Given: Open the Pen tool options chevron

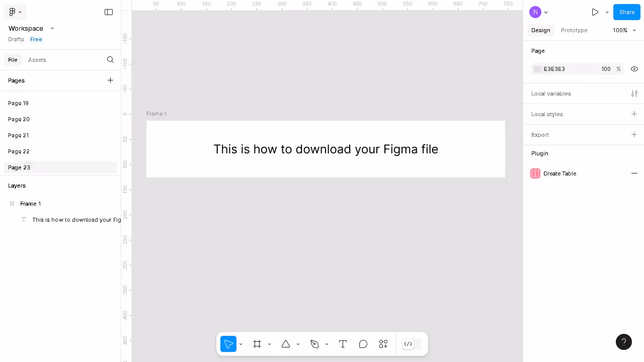Looking at the screenshot, I should (x=327, y=344).
